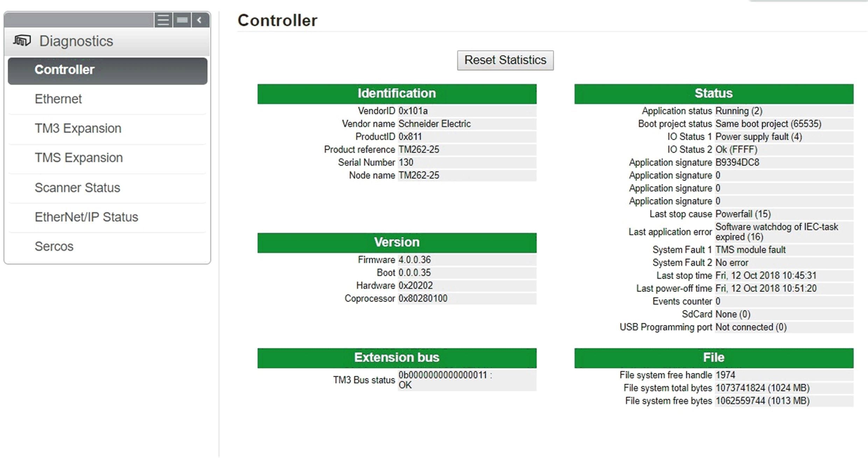Open EtherNet/IP Status page
The width and height of the screenshot is (868, 458).
[86, 217]
